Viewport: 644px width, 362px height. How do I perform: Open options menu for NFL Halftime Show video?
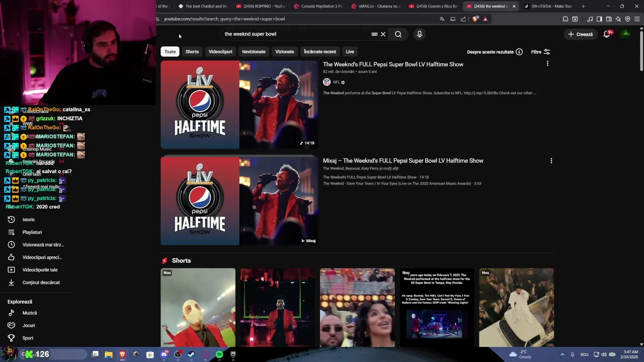tap(547, 64)
